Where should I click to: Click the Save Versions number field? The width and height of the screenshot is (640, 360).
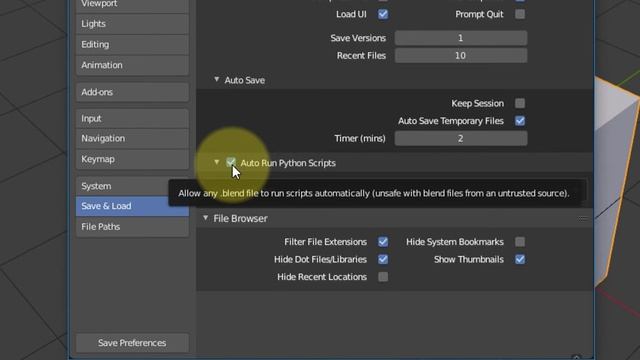coord(461,38)
